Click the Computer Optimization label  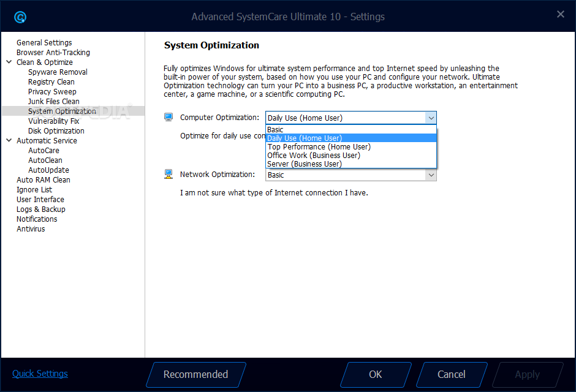point(219,118)
